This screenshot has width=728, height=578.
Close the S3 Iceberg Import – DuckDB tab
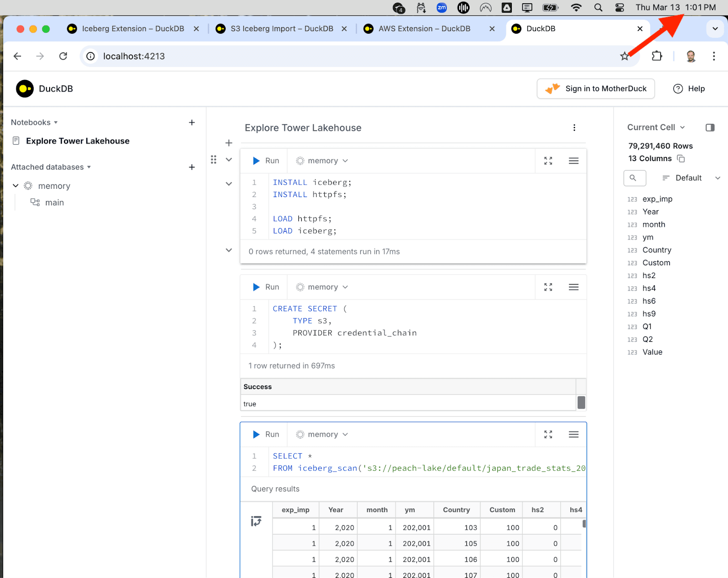click(x=344, y=29)
